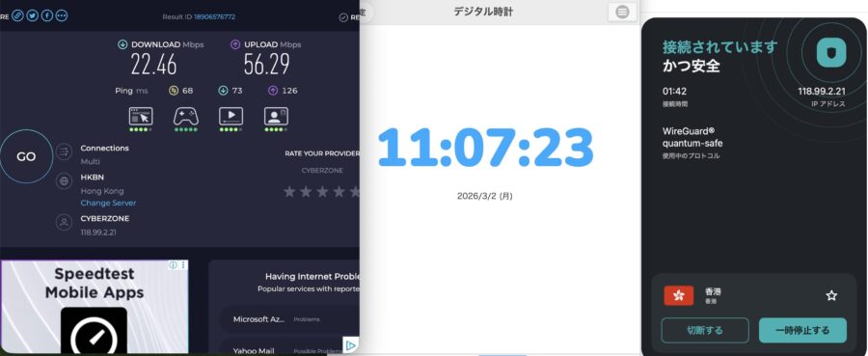Rate provider with the third star
Screen dimensions: 868x356
[322, 192]
